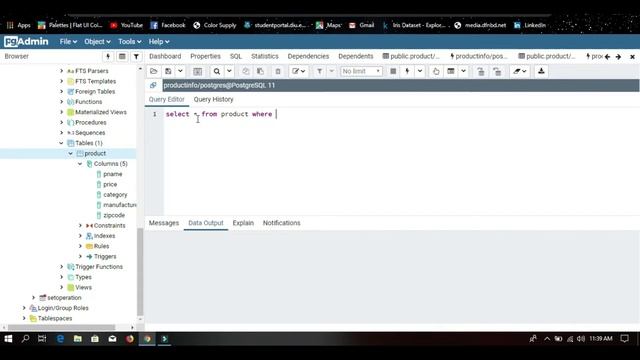The height and width of the screenshot is (360, 640).
Task: Open the File menu
Action: coord(68,42)
